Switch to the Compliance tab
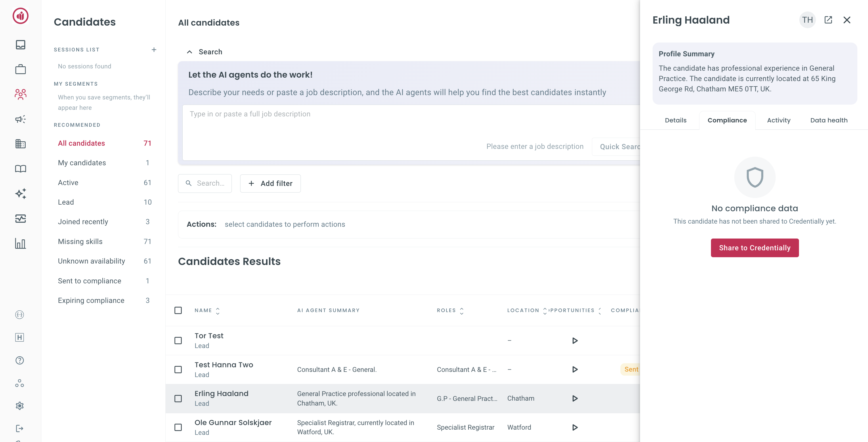 click(727, 120)
